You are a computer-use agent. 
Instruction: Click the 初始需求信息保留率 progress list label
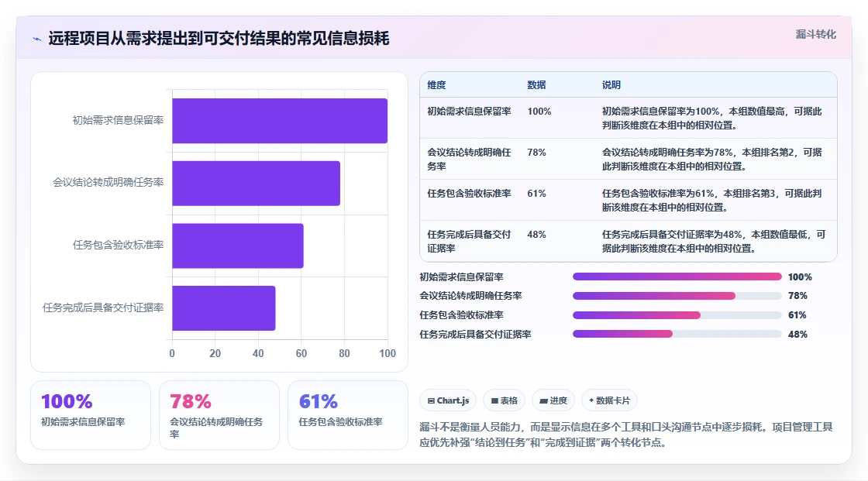pyautogui.click(x=461, y=277)
